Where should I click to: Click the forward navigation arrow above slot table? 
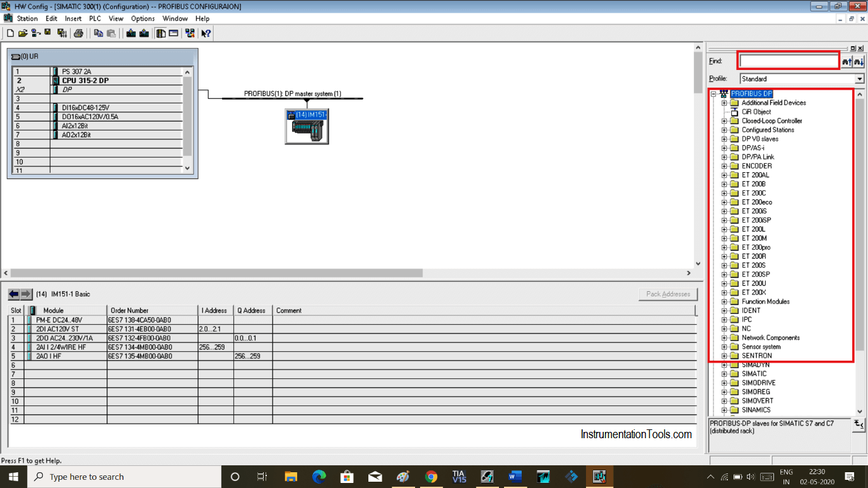tap(26, 294)
